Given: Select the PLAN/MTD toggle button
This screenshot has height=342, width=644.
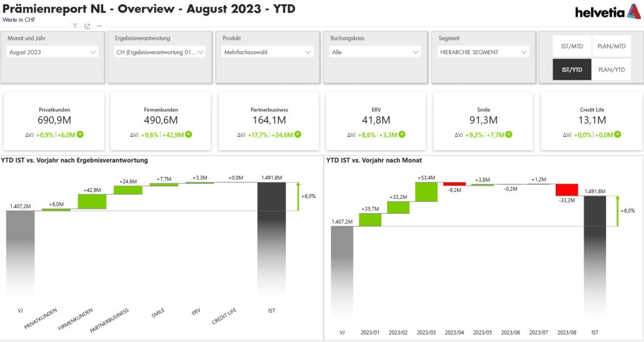Looking at the screenshot, I should coord(611,46).
